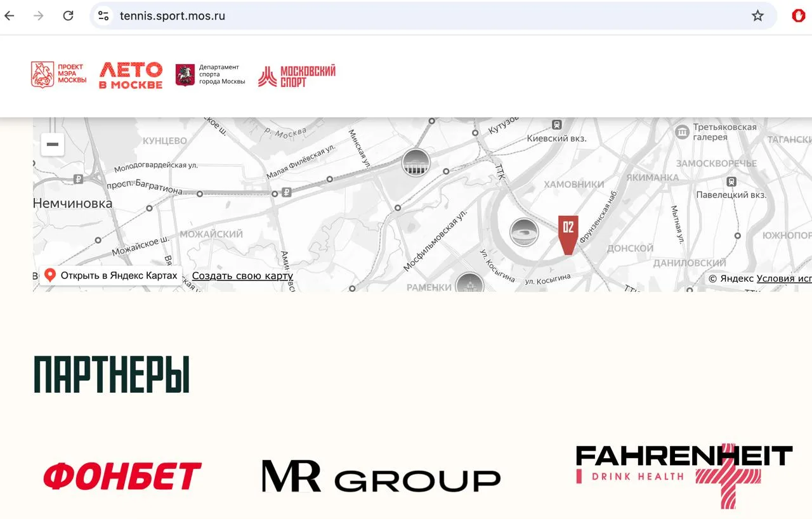The width and height of the screenshot is (812, 519).
Task: Open the Лето в Москве logo
Action: pos(131,75)
